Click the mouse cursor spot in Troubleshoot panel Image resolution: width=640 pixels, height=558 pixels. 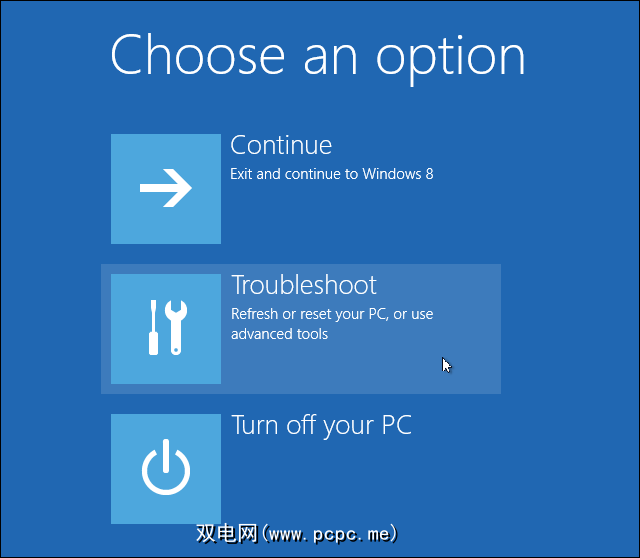point(447,365)
